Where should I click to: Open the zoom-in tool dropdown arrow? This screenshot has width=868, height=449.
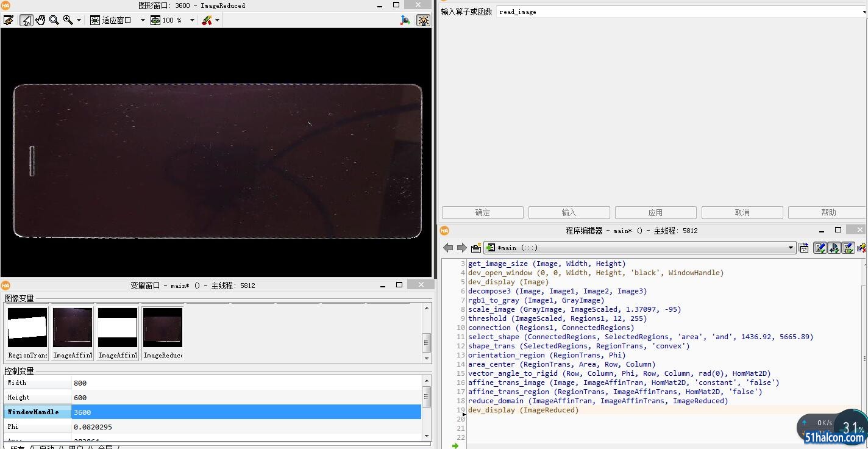(x=79, y=20)
